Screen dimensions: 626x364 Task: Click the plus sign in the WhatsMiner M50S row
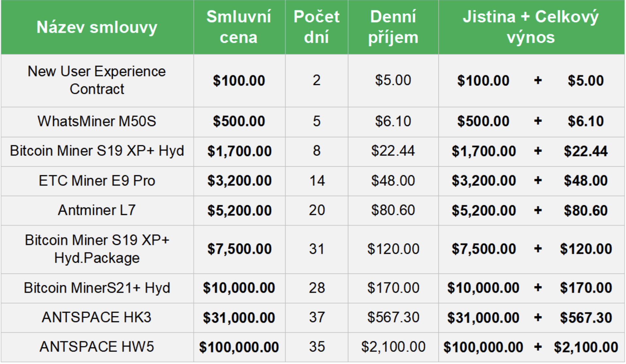[538, 121]
